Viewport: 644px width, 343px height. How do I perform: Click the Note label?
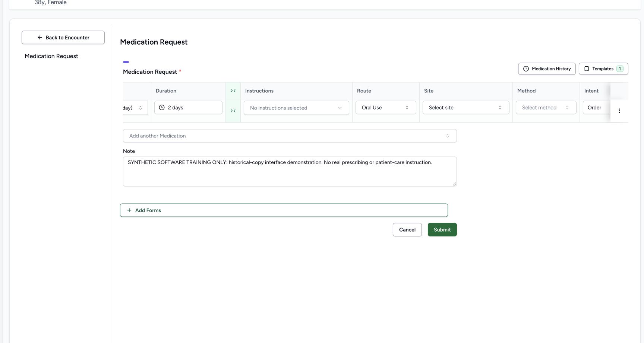129,151
